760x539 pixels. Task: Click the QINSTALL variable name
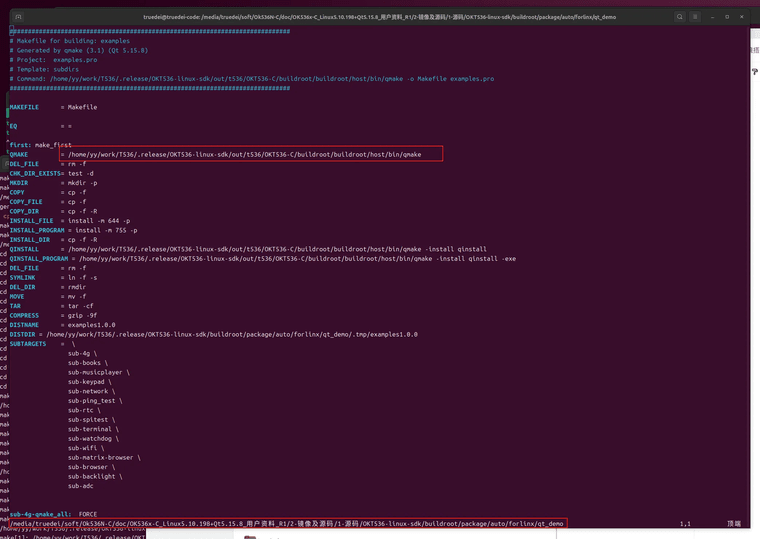(24, 249)
